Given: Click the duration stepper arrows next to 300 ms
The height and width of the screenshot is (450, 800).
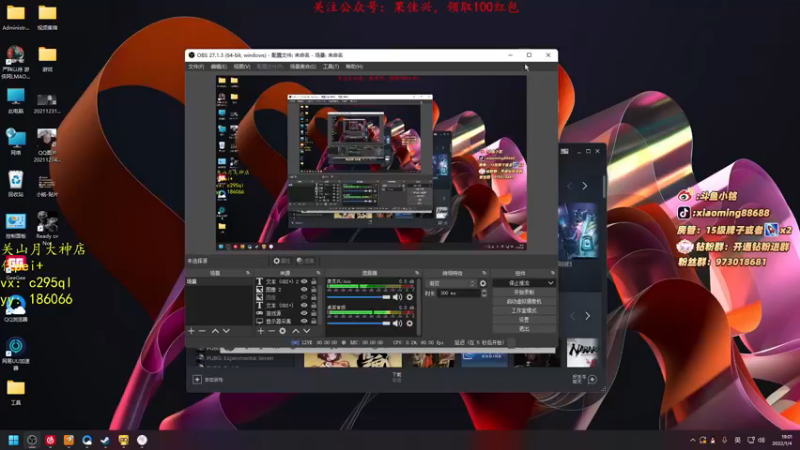Looking at the screenshot, I should tap(484, 293).
